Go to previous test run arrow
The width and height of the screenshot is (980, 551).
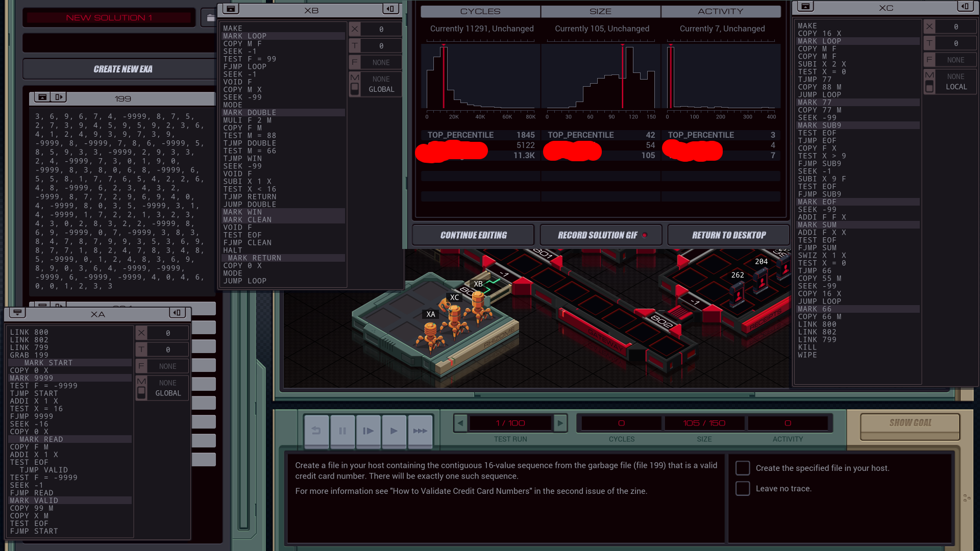point(460,423)
